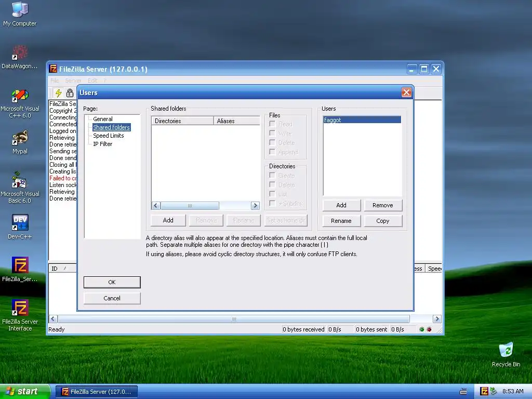Image resolution: width=532 pixels, height=399 pixels.
Task: Toggle the Directories Delete checkbox
Action: click(272, 184)
